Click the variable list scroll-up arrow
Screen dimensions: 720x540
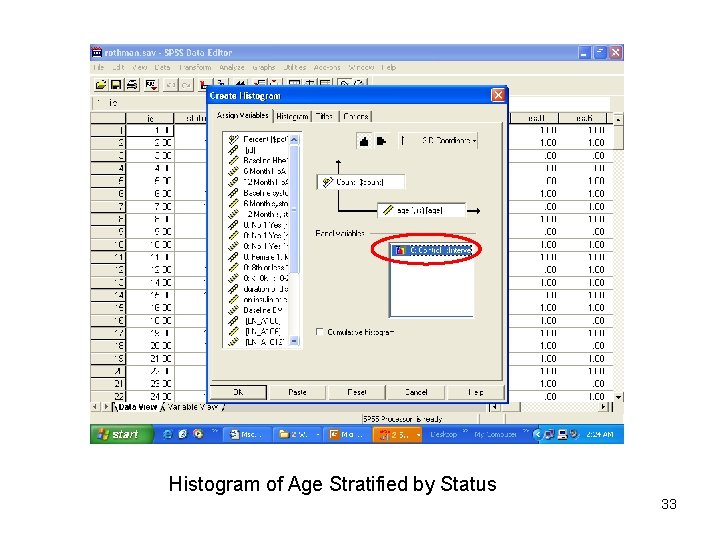pos(294,139)
